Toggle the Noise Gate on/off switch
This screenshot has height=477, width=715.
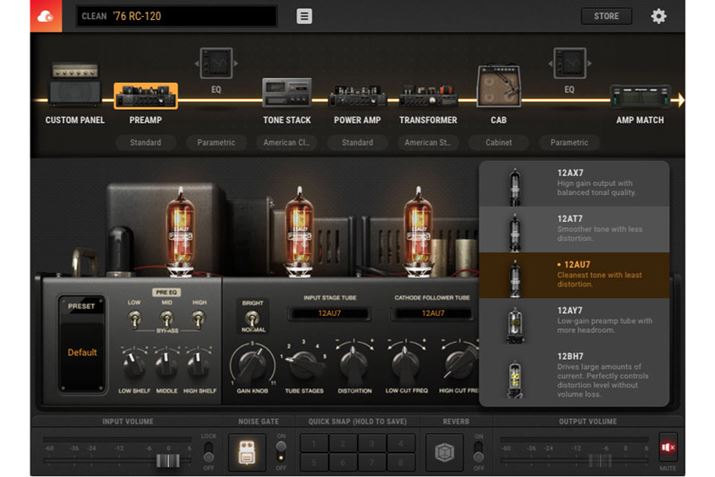[x=281, y=451]
